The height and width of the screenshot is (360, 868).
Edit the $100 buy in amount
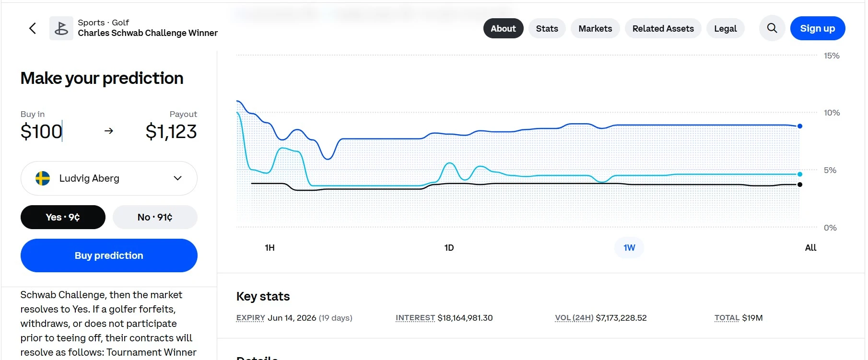click(x=41, y=131)
